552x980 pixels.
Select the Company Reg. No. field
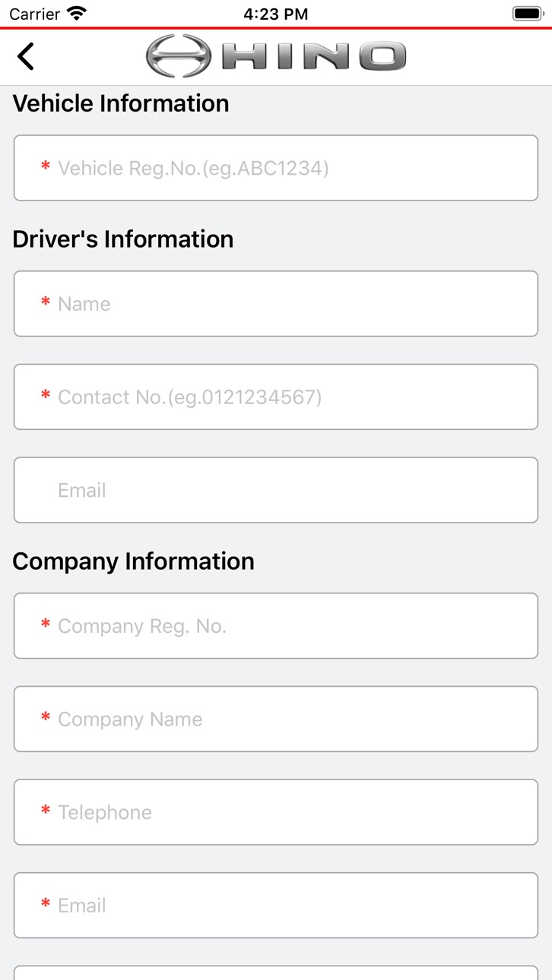point(276,626)
